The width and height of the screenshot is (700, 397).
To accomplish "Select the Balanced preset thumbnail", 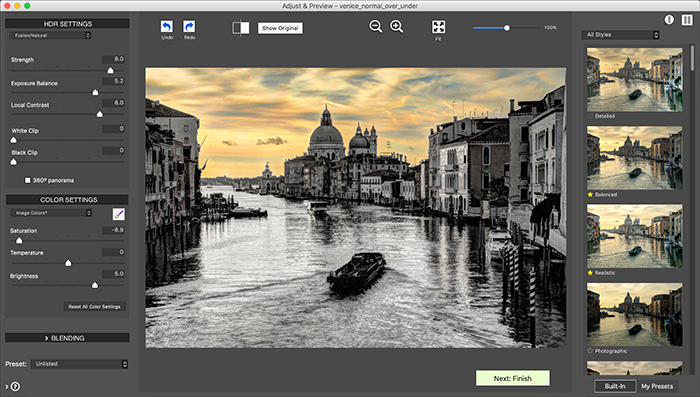I will tap(634, 158).
